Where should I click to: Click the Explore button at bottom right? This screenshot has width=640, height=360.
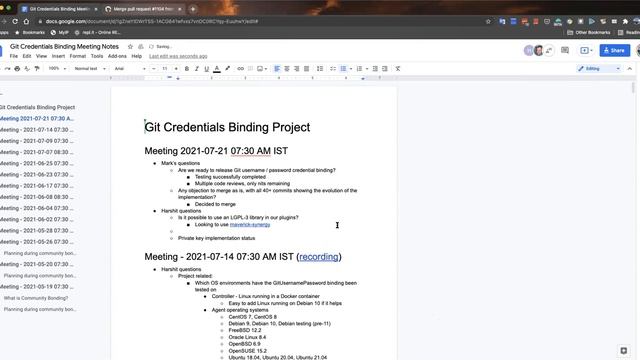click(624, 351)
